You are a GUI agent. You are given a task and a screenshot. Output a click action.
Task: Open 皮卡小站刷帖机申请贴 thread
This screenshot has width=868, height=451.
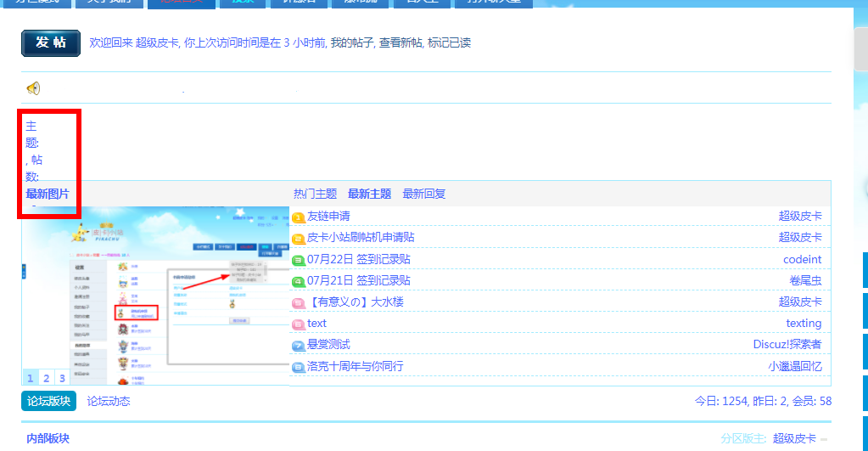point(361,237)
